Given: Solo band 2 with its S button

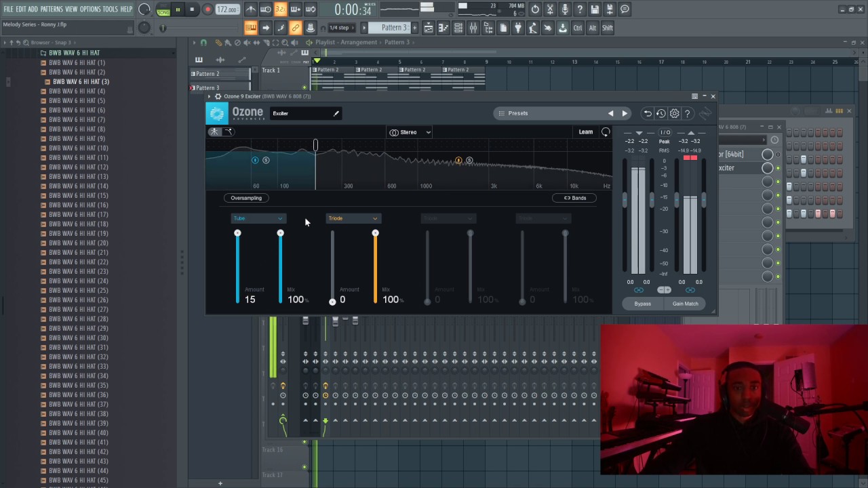Looking at the screenshot, I should click(x=469, y=161).
